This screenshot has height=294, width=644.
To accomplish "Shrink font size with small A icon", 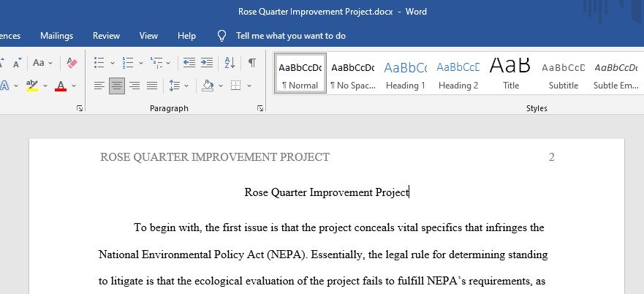I will point(18,63).
